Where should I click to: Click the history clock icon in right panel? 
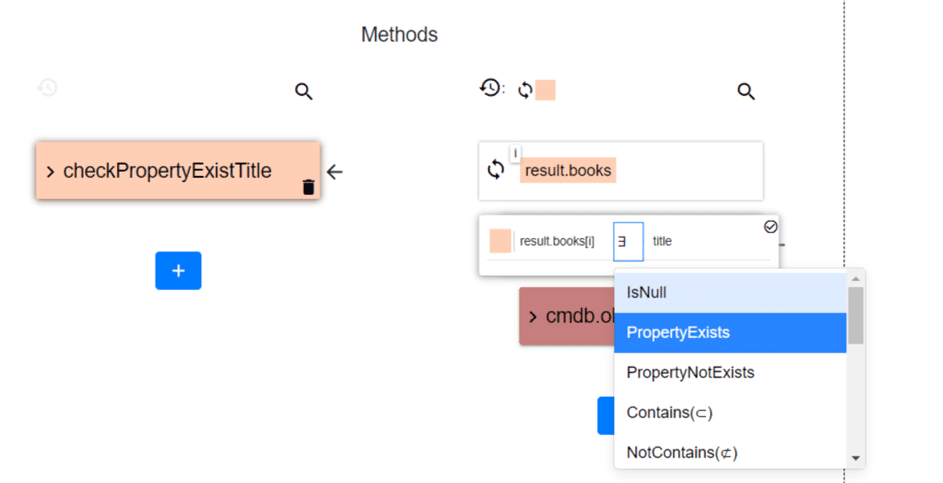(x=490, y=89)
